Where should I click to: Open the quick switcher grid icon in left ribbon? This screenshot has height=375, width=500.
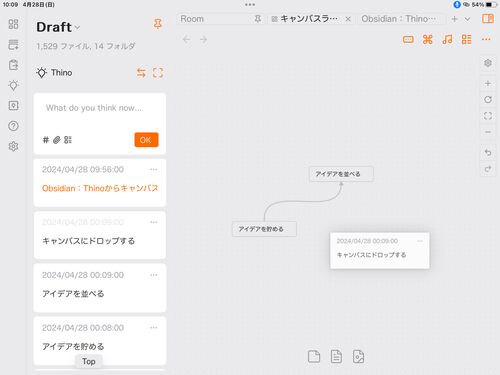pyautogui.click(x=13, y=24)
